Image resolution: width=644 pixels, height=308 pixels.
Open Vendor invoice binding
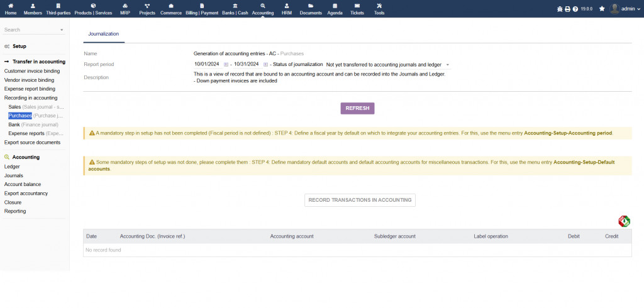coord(29,80)
